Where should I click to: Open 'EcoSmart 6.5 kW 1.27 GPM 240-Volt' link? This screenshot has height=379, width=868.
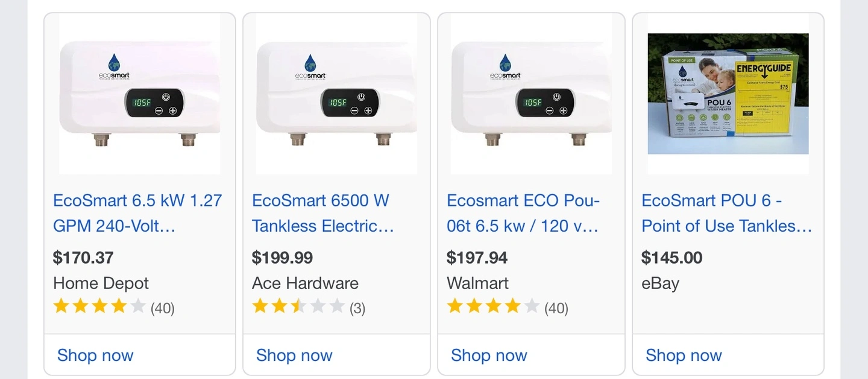pos(137,213)
